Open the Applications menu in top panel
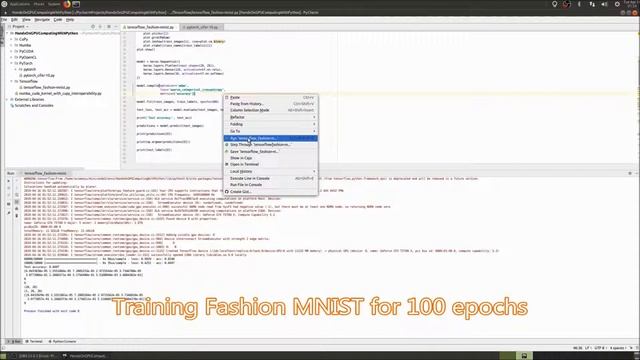Screen dimensions: 640x360 pyautogui.click(x=19, y=4)
